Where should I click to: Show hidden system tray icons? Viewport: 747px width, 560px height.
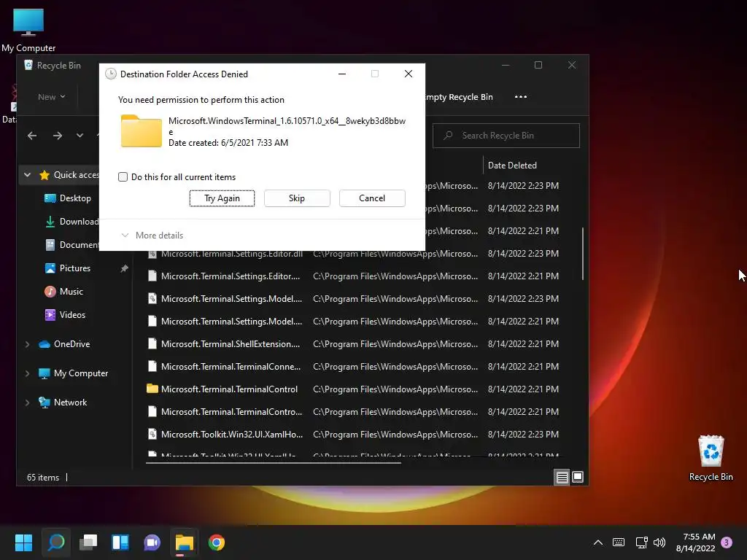[598, 542]
